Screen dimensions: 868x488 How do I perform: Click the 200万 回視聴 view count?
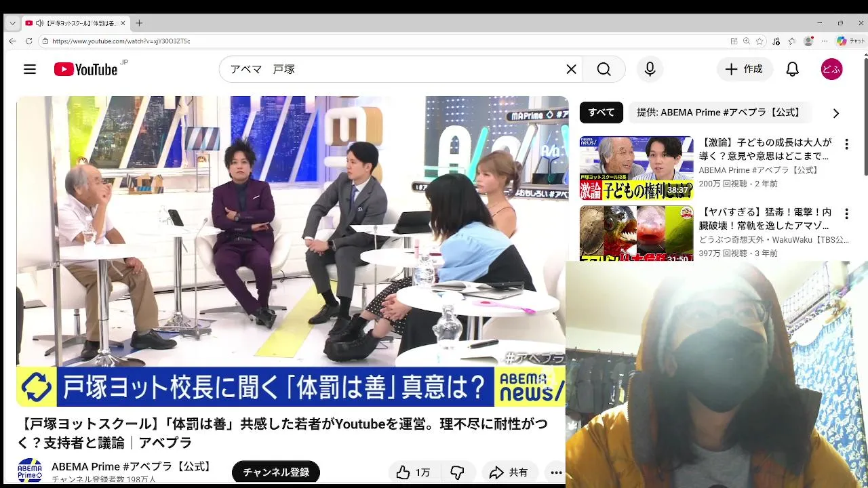725,184
